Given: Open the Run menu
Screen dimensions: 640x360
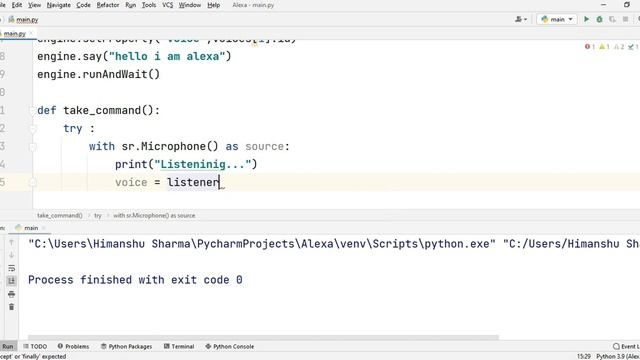Looking at the screenshot, I should 131,5.
